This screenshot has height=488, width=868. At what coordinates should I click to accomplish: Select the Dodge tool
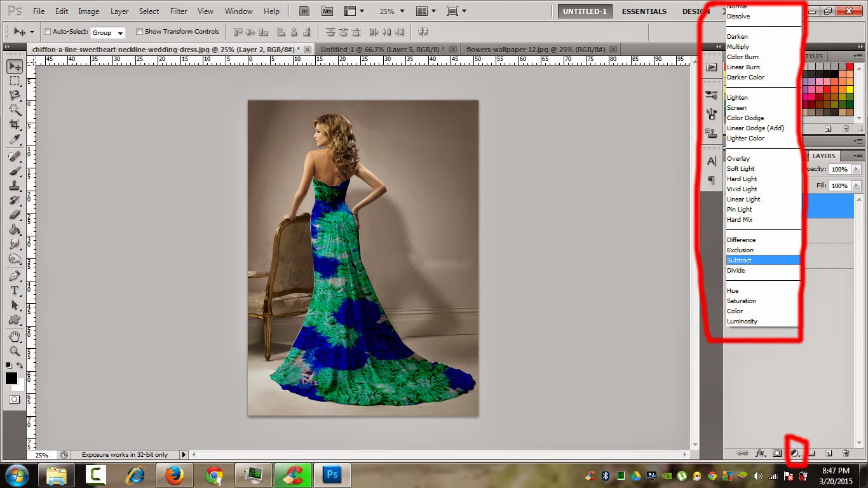(x=14, y=259)
